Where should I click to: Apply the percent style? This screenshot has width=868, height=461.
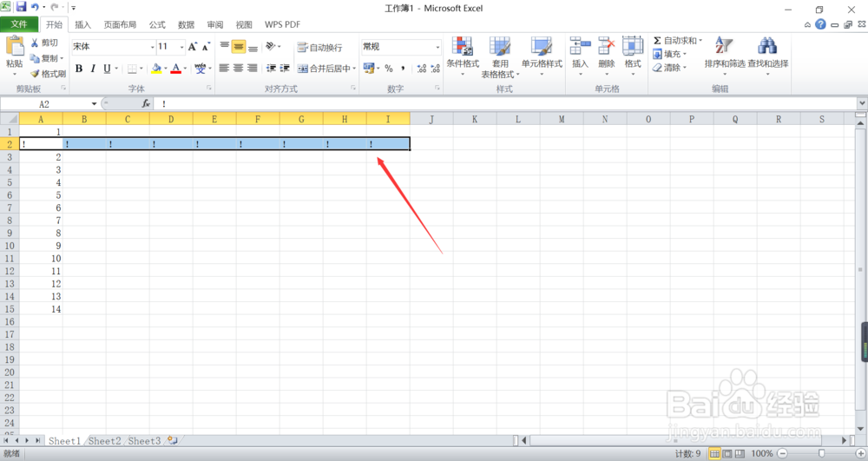389,68
